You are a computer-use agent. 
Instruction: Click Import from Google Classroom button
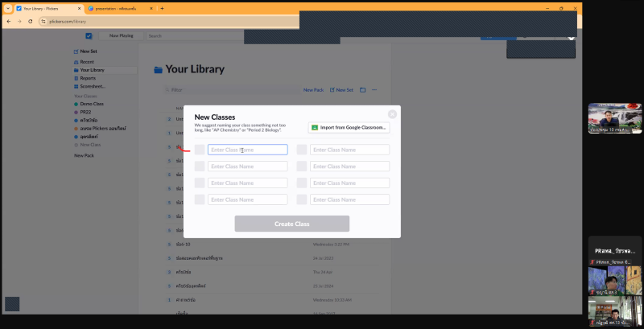[349, 128]
